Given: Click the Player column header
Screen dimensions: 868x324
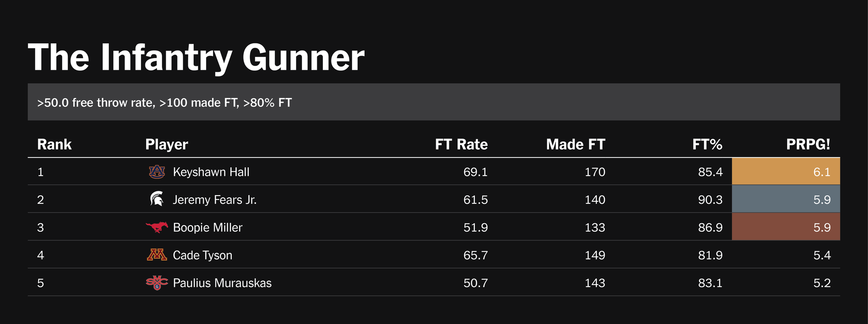Looking at the screenshot, I should [x=167, y=144].
